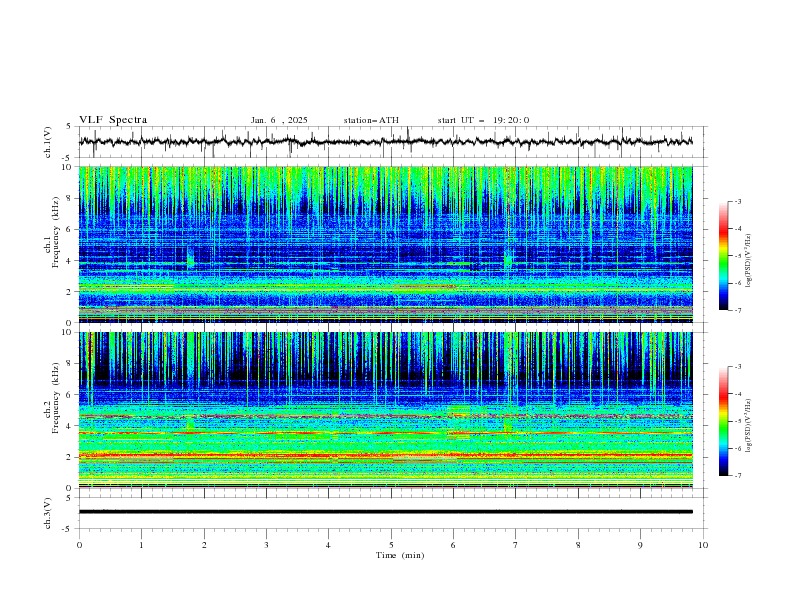Viewport: 792px width, 612px height.
Task: Click the ch.3 flat black trace
Action: (x=385, y=512)
